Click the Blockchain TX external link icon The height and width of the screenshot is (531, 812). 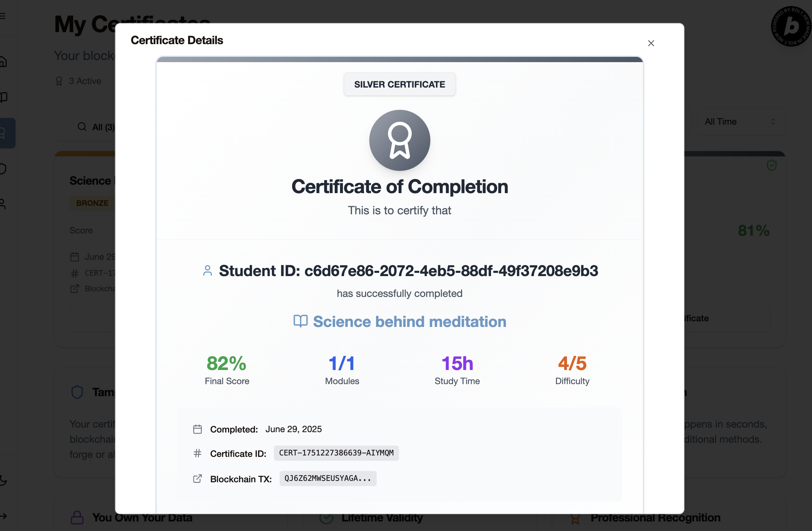[x=197, y=479]
